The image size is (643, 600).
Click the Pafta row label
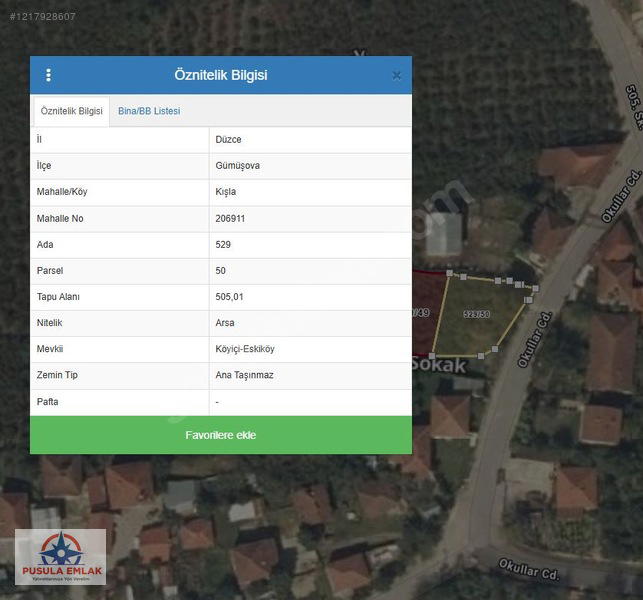point(48,402)
